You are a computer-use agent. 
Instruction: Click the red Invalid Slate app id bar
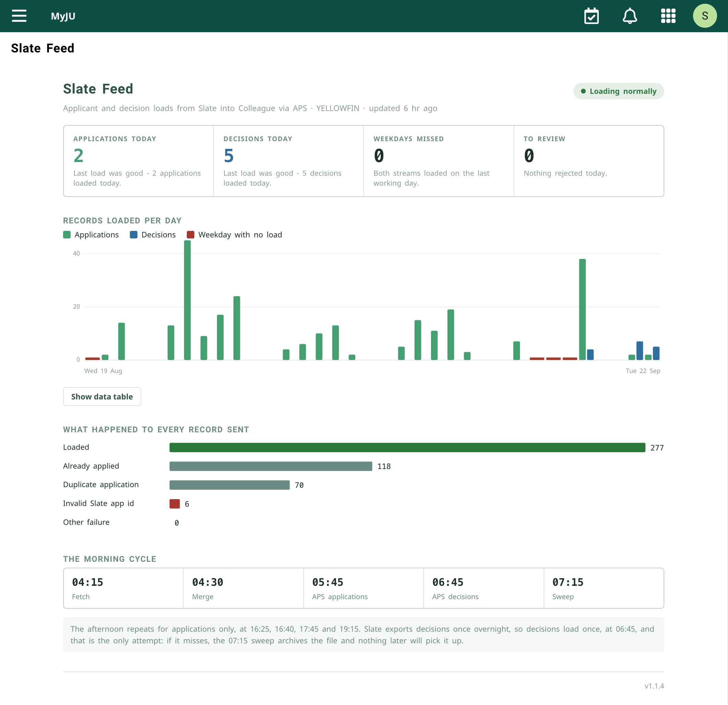tap(174, 504)
